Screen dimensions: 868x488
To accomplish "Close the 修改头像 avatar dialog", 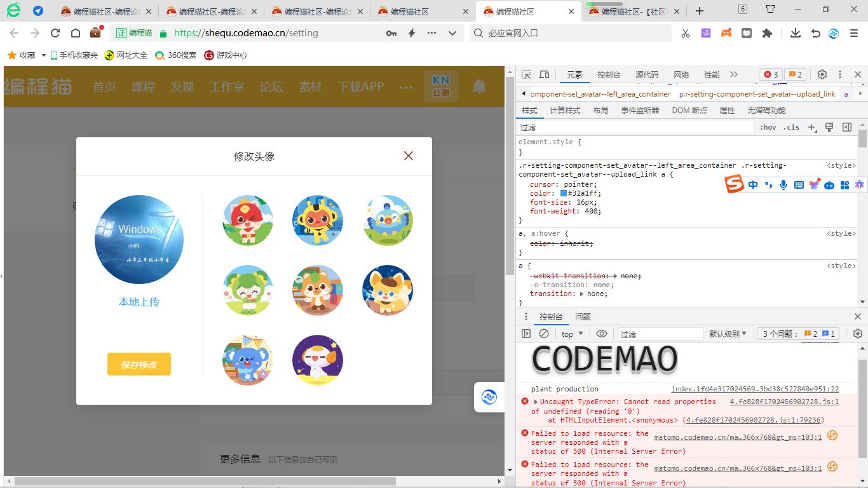I will click(409, 156).
